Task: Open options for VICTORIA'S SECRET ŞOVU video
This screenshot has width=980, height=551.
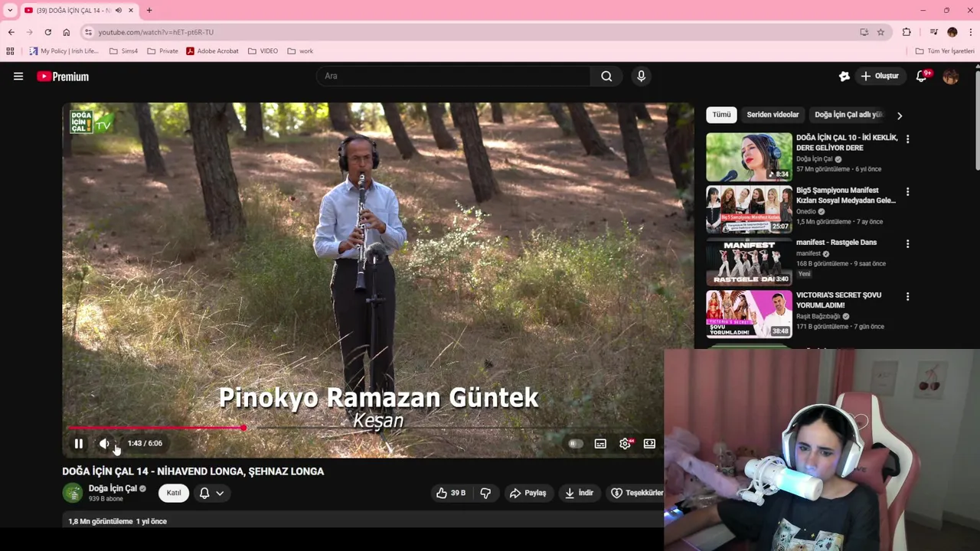Action: [x=907, y=296]
